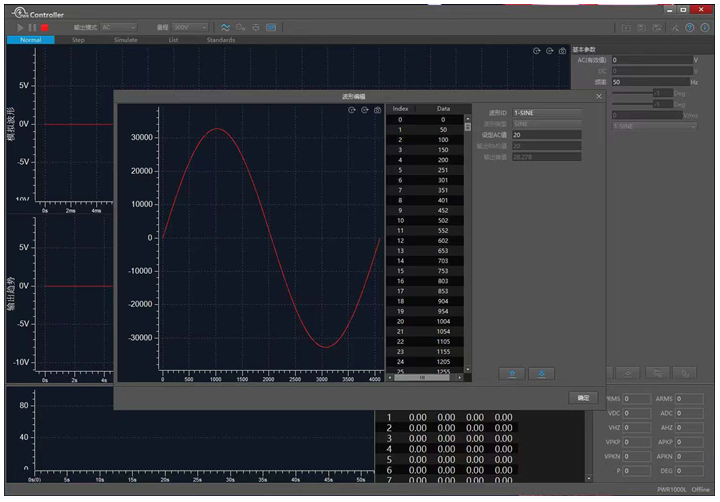This screenshot has height=502, width=720.
Task: Click the PWR1000L status bar label
Action: (x=671, y=490)
